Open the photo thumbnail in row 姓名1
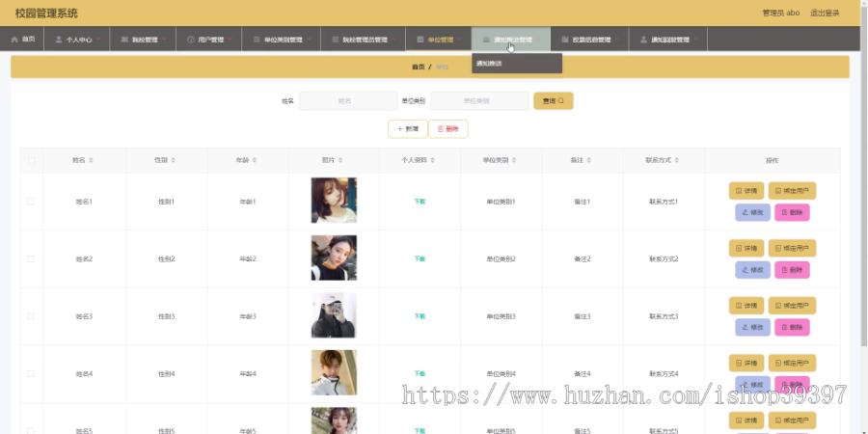 click(334, 201)
